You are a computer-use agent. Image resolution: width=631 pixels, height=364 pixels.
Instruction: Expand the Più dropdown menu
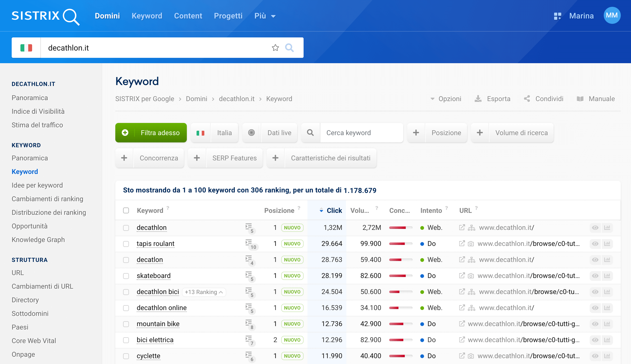click(265, 16)
